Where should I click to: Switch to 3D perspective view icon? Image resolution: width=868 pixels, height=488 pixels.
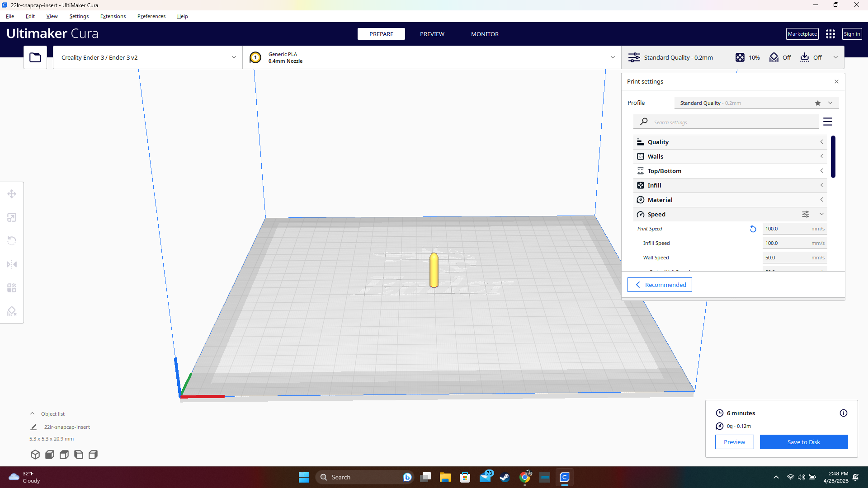pyautogui.click(x=35, y=455)
